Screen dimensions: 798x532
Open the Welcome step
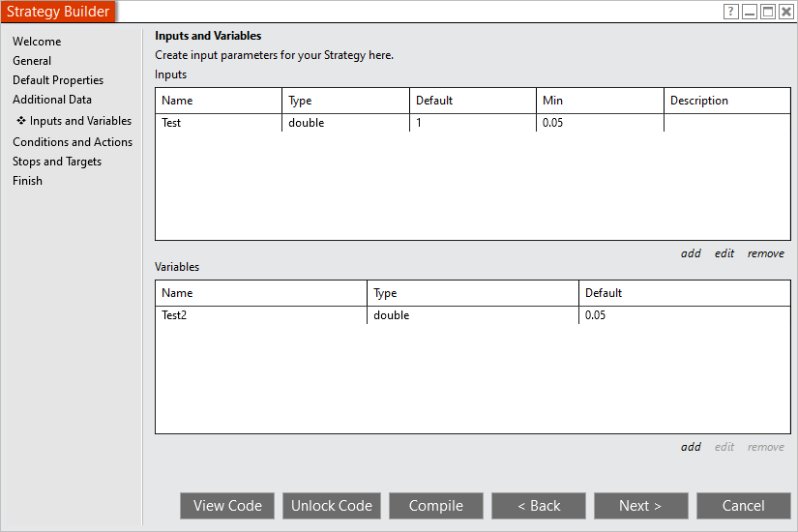pyautogui.click(x=37, y=42)
